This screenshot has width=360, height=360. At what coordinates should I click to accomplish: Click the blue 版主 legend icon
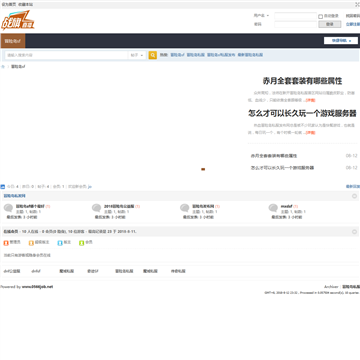click(60, 243)
